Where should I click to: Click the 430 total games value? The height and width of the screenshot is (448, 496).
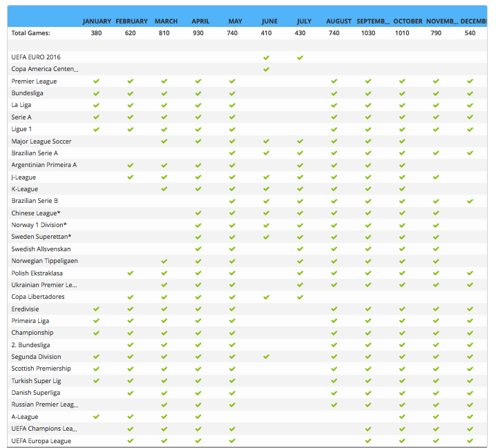[301, 33]
